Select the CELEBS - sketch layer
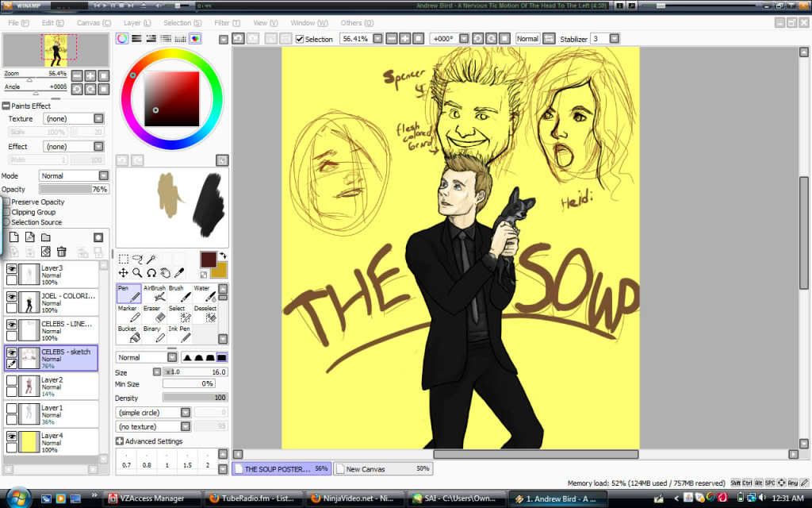The width and height of the screenshot is (812, 508). (51, 358)
